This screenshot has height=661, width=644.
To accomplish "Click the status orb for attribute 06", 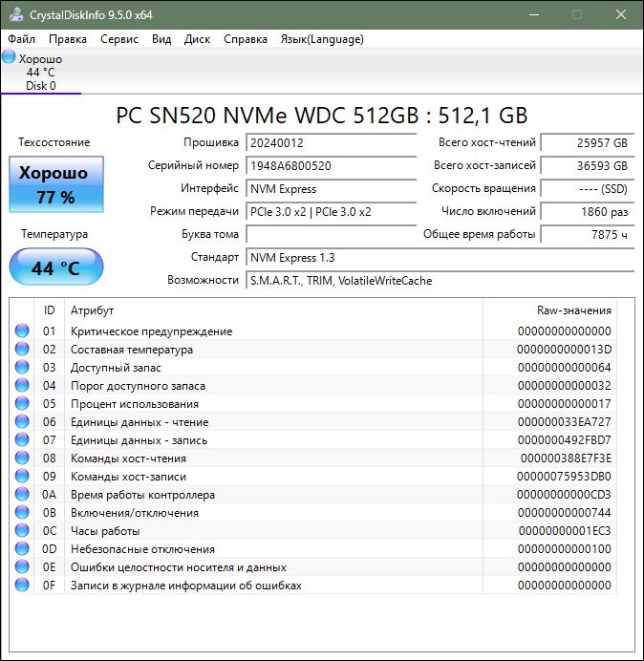I will coord(22,421).
